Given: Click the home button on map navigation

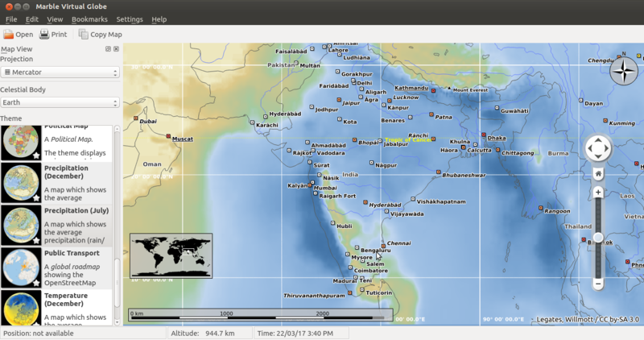Looking at the screenshot, I should (x=598, y=174).
